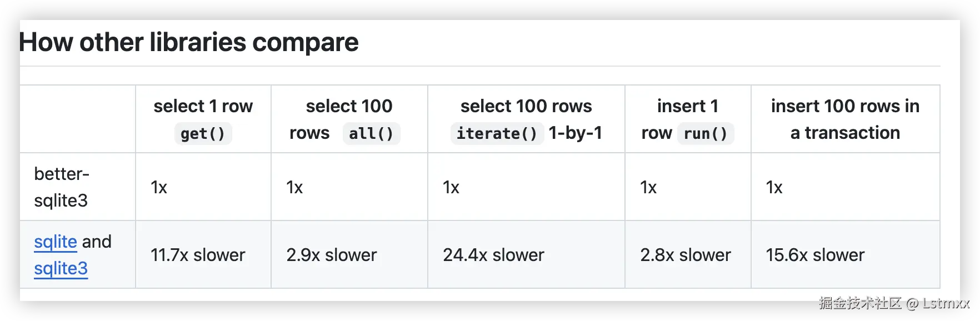Click better-sqlite3's 1x value under get() column
Viewport: 980px width, 321px height.
pyautogui.click(x=159, y=188)
